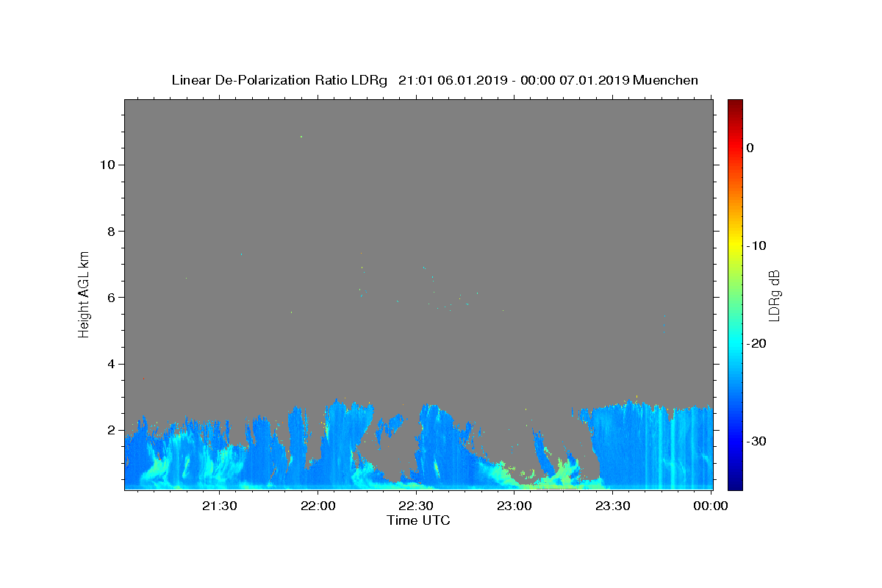
Task: Click the colorbar value -30
Action: click(757, 442)
